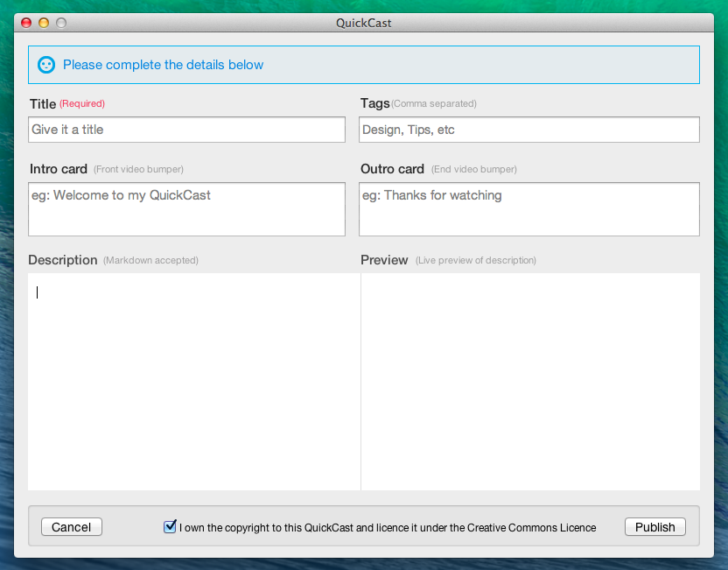Viewport: 728px width, 570px height.
Task: Click the Cancel button
Action: click(72, 527)
